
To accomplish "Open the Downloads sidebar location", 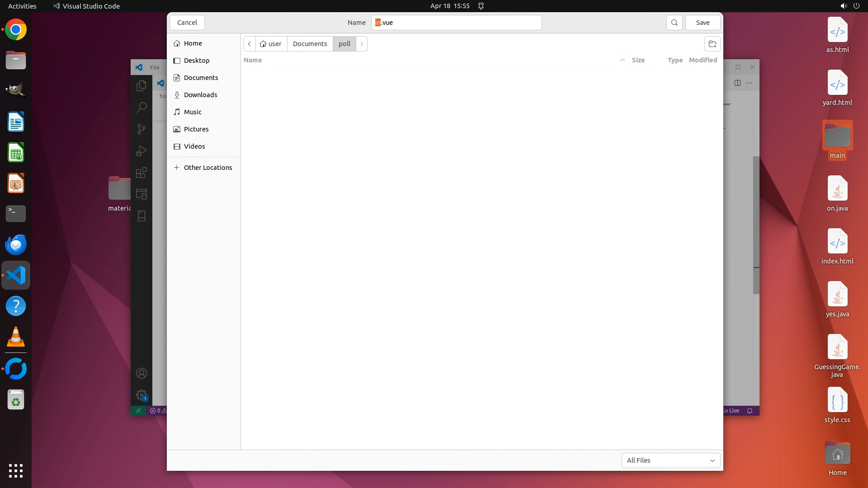I will coord(200,95).
